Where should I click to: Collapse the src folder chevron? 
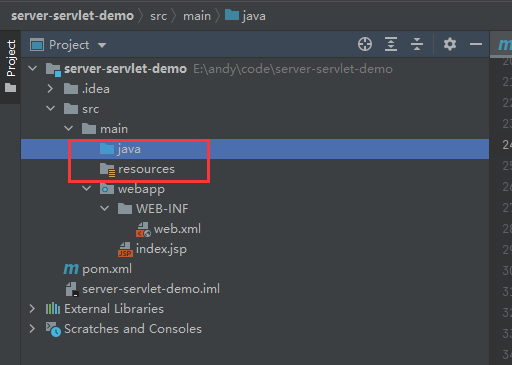51,109
